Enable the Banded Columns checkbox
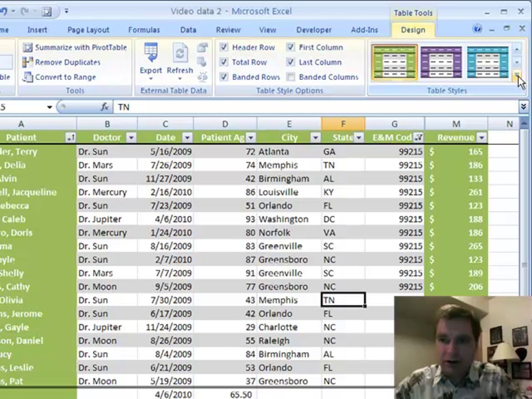Viewport: 532px width, 399px height. click(290, 77)
